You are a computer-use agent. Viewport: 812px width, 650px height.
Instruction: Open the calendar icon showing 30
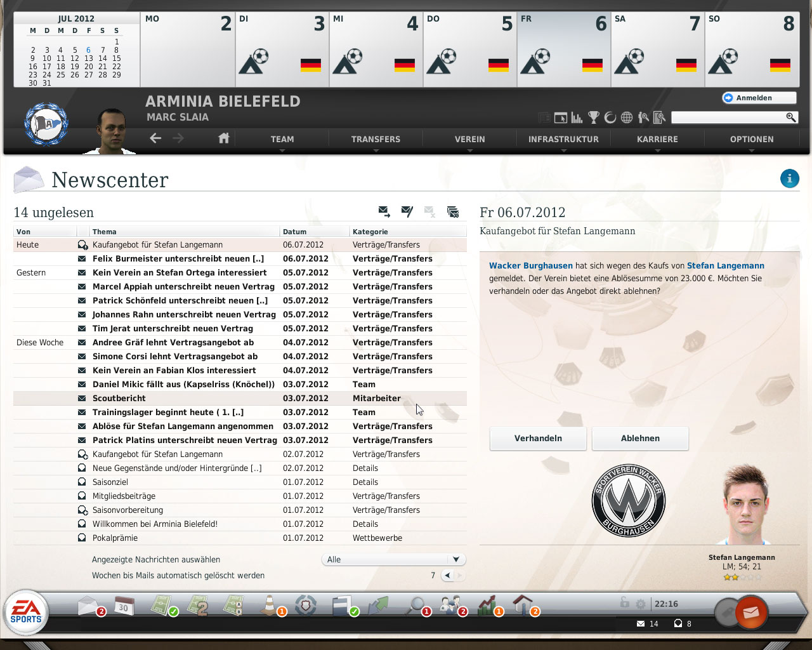pos(123,606)
